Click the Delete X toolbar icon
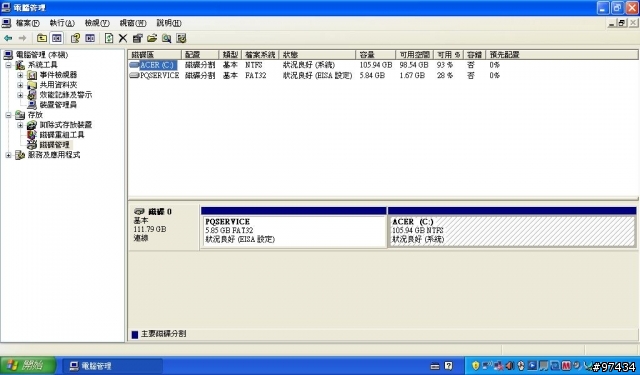 pos(123,38)
